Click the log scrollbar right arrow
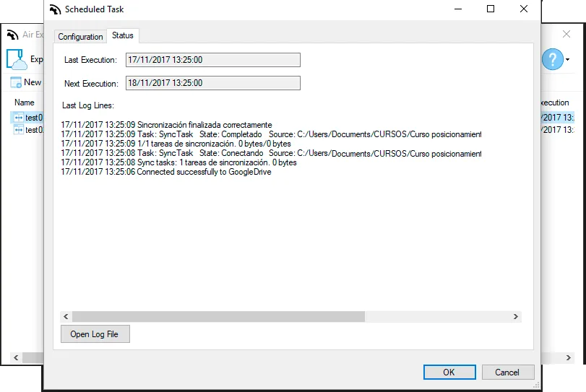 click(515, 317)
